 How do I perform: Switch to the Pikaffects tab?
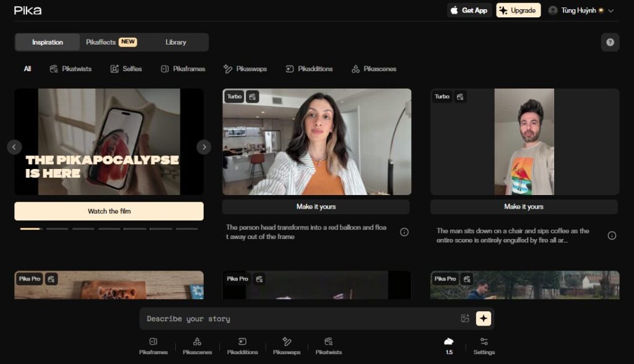111,42
